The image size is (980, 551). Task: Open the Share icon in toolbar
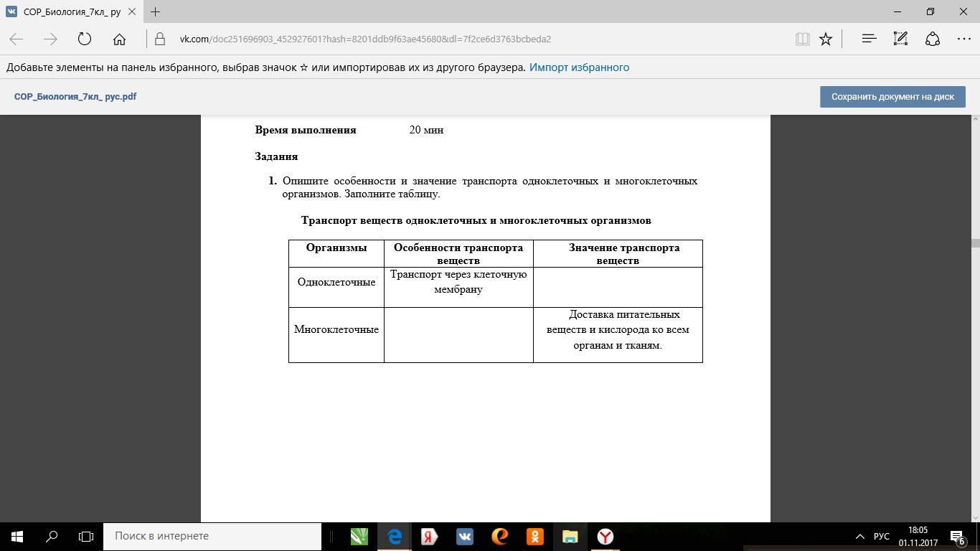pyautogui.click(x=933, y=39)
